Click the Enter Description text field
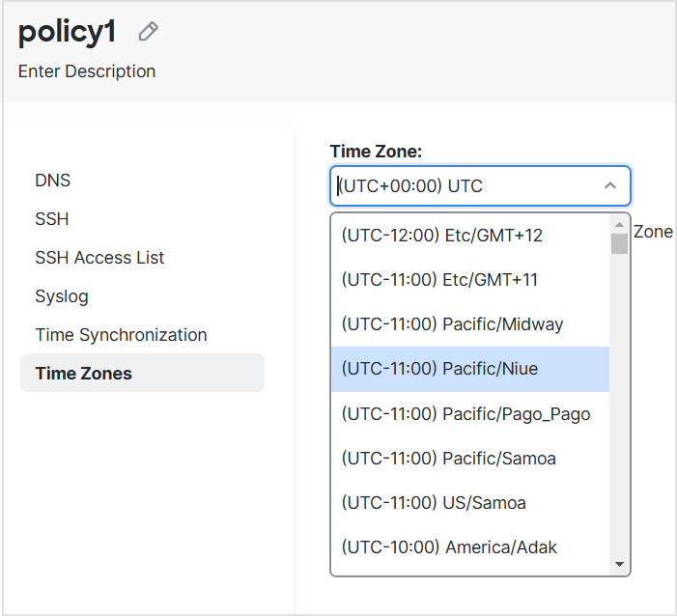677x616 pixels. [x=87, y=71]
